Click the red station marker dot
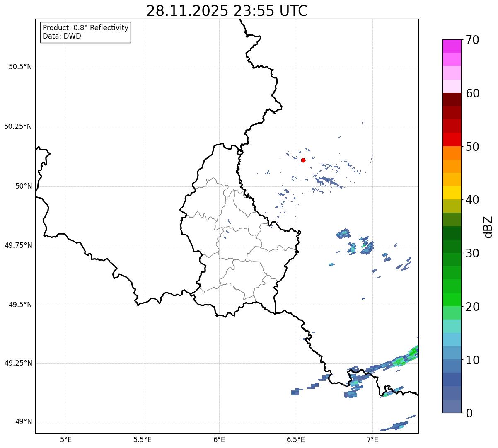This screenshot has height=448, width=498. tap(303, 160)
